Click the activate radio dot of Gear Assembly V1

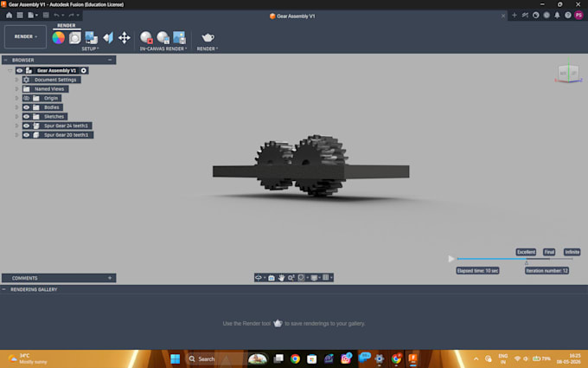click(84, 70)
